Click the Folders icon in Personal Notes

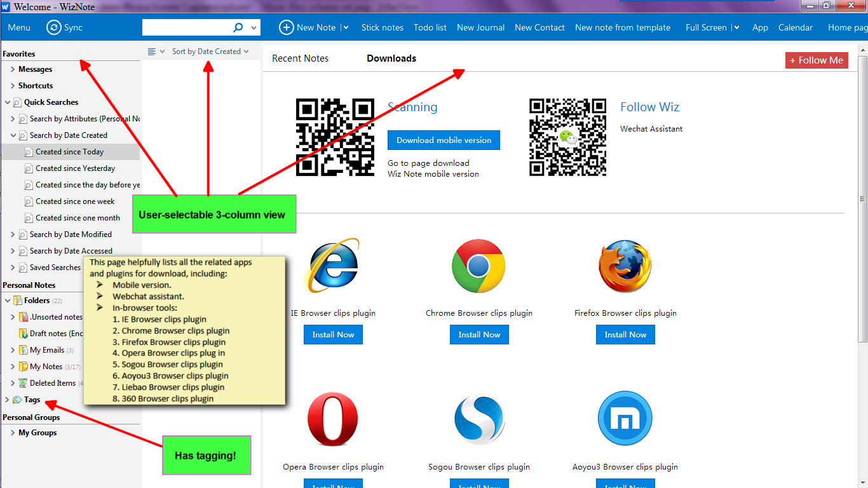pos(17,301)
